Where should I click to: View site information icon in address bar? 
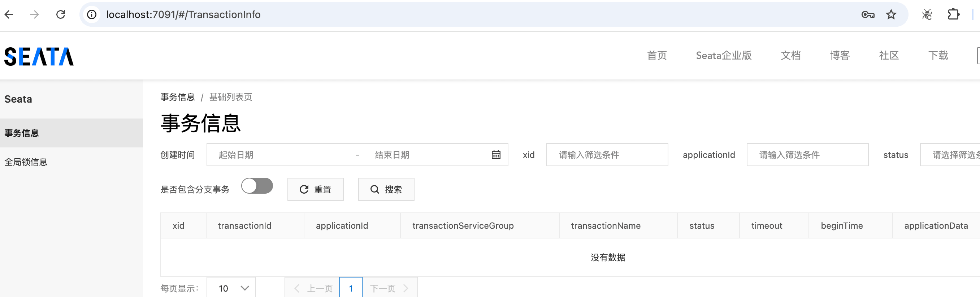(92, 14)
